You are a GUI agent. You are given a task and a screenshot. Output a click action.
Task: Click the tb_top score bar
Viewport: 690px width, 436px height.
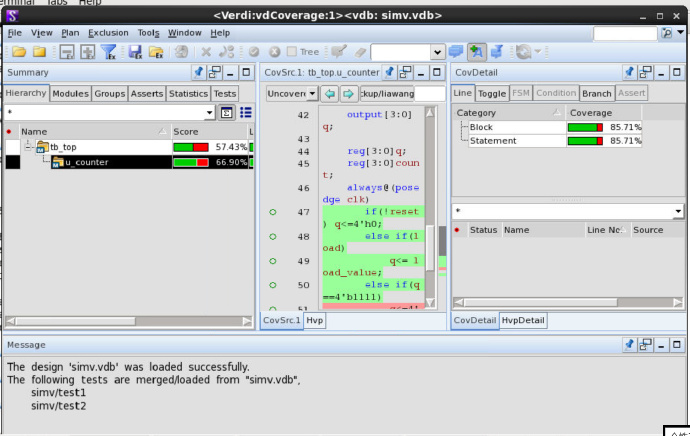click(x=191, y=147)
